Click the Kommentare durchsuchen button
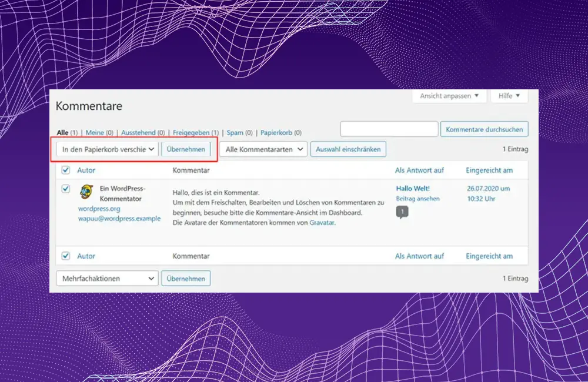This screenshot has height=382, width=588. pos(484,129)
